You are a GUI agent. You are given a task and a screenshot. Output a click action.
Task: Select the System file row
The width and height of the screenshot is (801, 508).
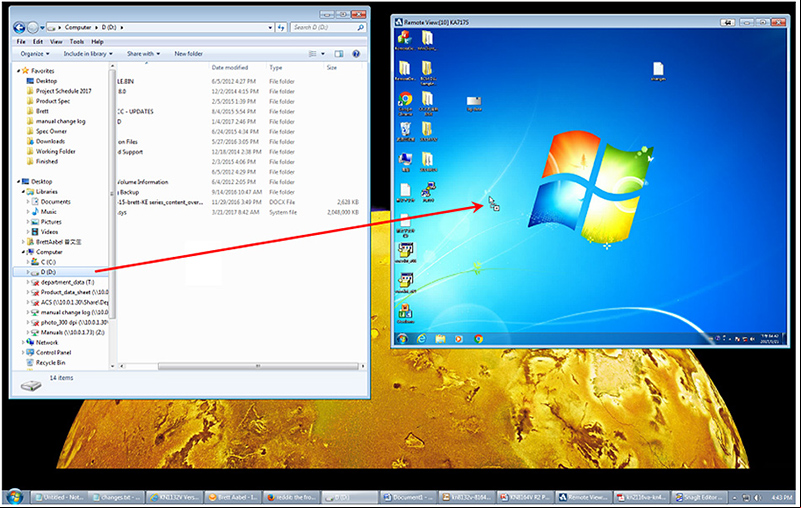pos(239,212)
